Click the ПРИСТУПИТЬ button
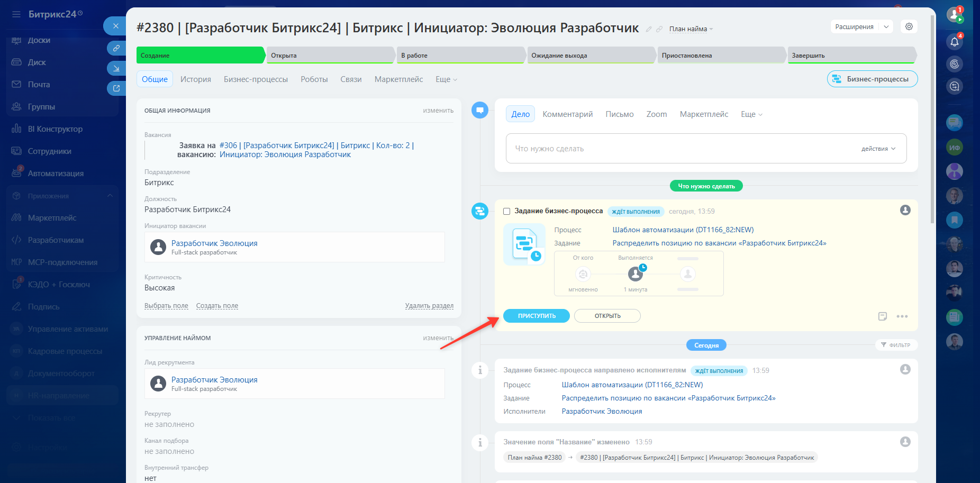 [537, 316]
